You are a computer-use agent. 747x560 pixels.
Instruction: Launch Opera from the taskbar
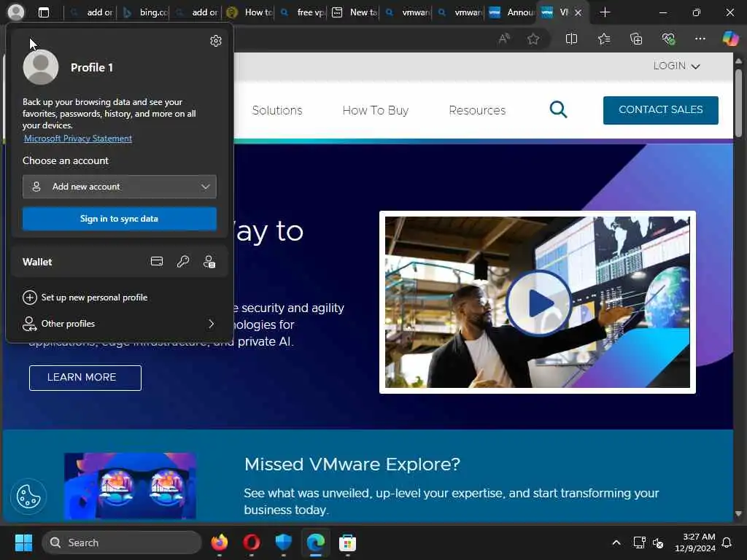(252, 542)
